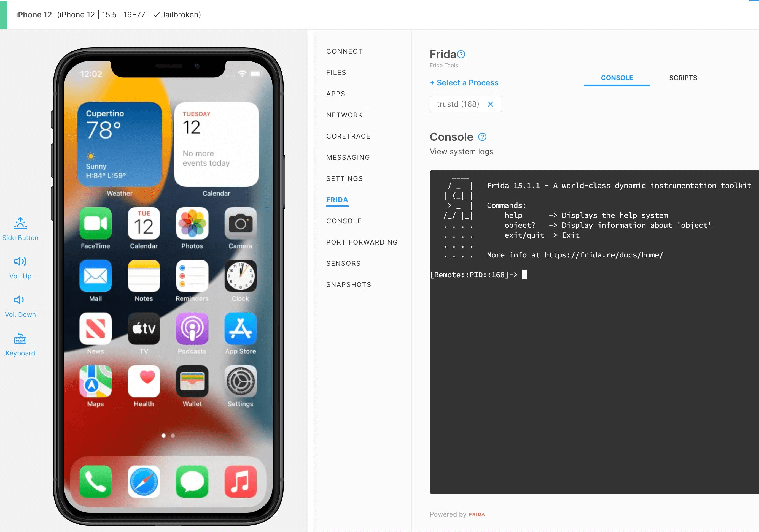Open SETTINGS in the sidebar menu
This screenshot has width=759, height=532.
[344, 179]
